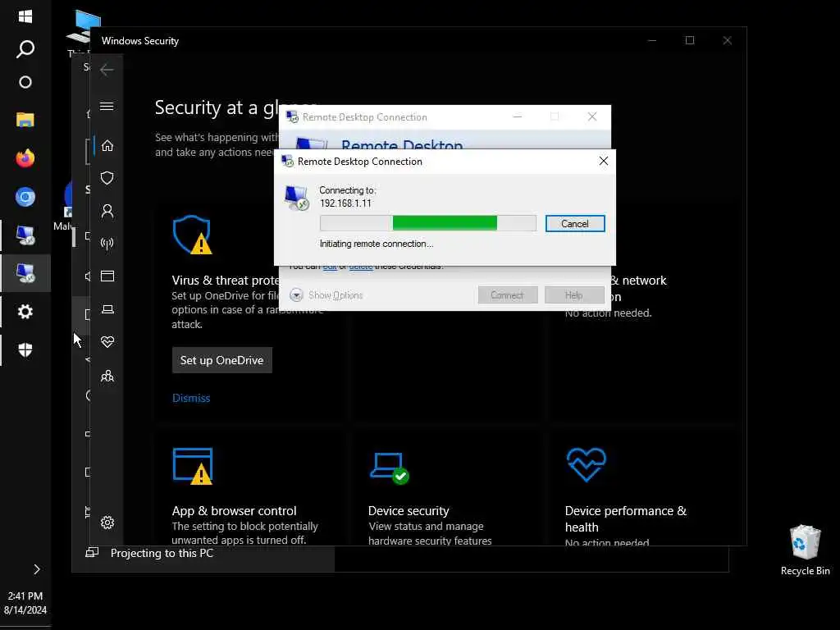This screenshot has width=840, height=630.
Task: Select Device performance & health heading
Action: 626,518
